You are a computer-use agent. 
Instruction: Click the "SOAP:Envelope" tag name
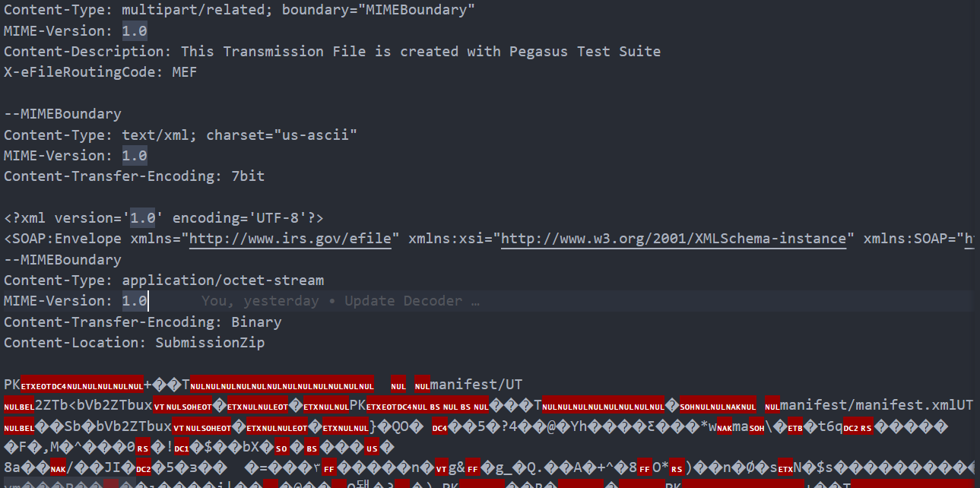pos(67,239)
